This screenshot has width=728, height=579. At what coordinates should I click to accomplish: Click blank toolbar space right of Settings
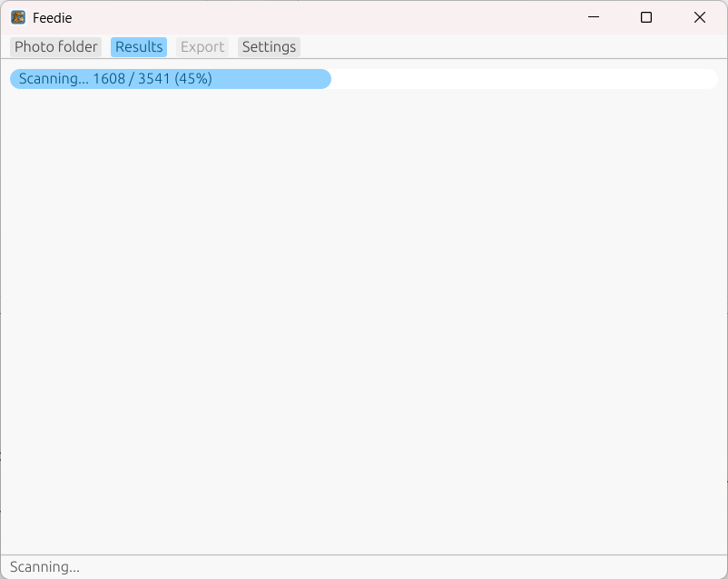click(x=508, y=47)
